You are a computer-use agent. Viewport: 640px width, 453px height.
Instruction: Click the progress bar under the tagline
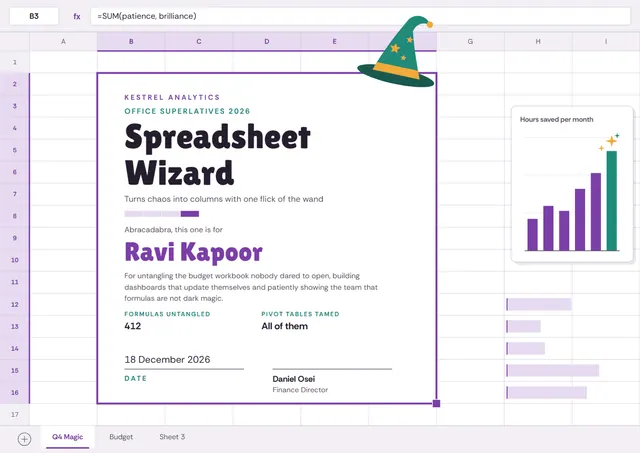click(x=162, y=214)
